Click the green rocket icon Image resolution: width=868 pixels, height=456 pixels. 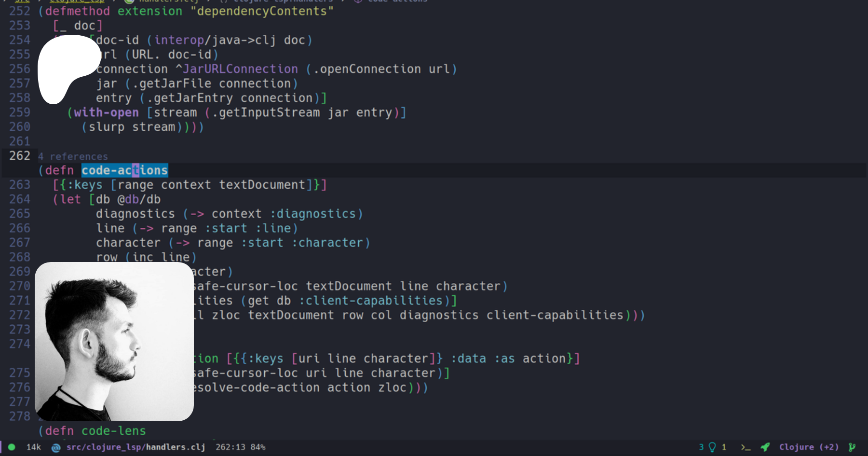tap(765, 447)
